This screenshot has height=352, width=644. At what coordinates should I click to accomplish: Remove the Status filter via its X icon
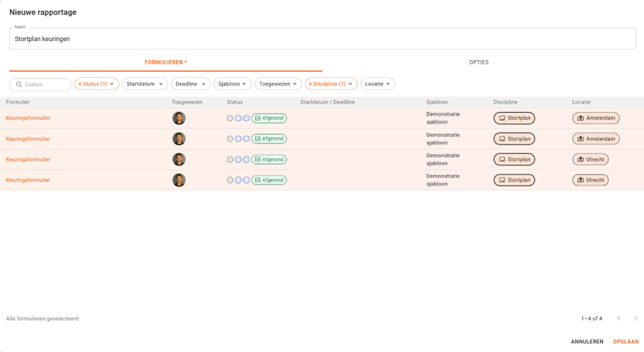point(79,84)
